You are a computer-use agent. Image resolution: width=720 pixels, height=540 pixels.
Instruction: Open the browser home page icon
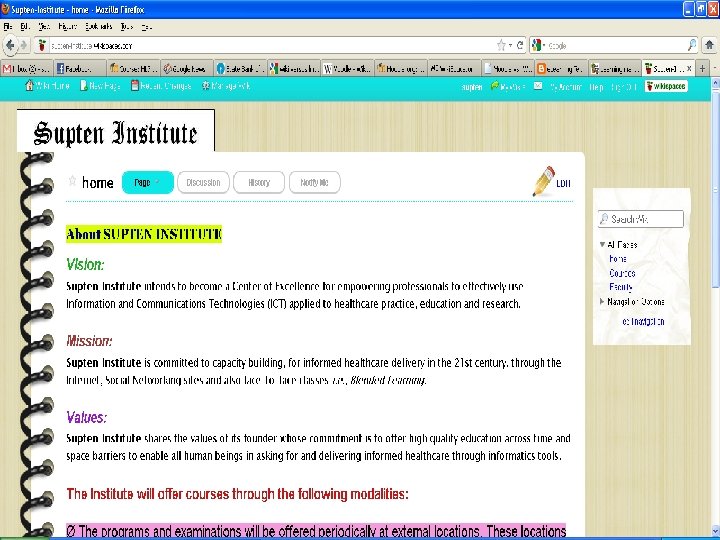coord(709,45)
